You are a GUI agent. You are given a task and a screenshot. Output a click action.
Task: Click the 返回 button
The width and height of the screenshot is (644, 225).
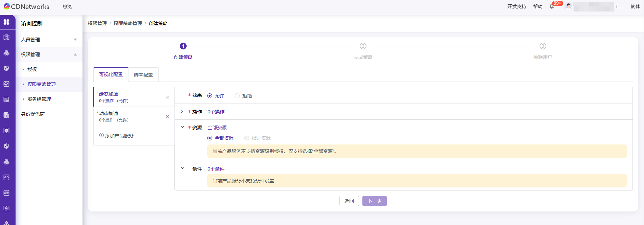pyautogui.click(x=349, y=201)
